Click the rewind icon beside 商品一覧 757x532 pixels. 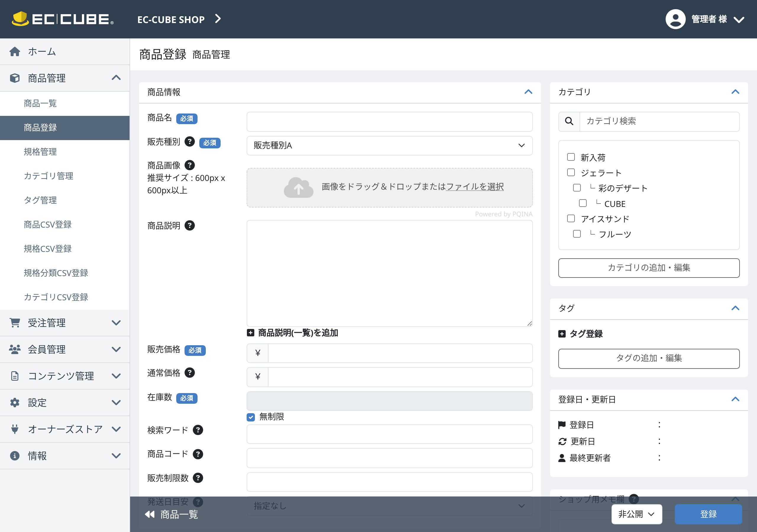[x=150, y=515]
